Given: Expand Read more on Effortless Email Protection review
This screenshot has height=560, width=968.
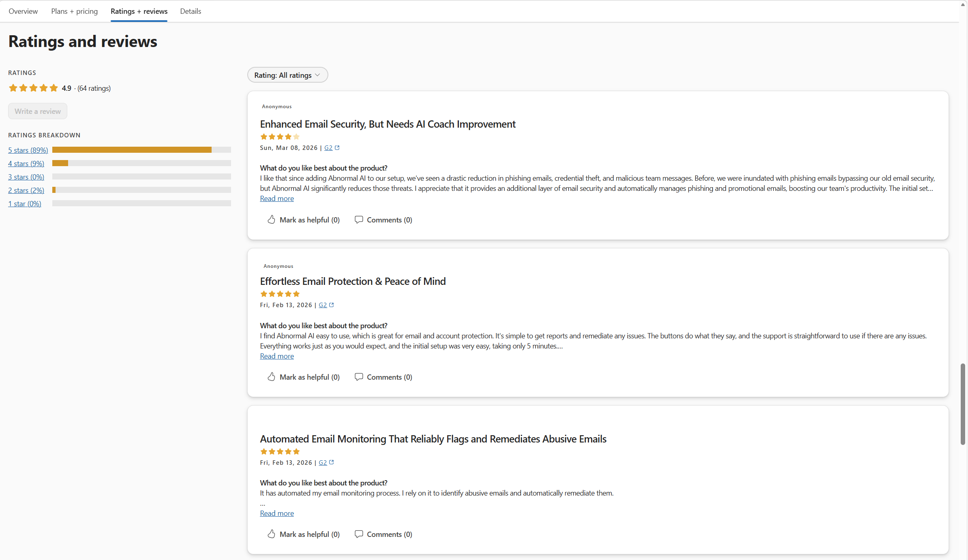Looking at the screenshot, I should [x=277, y=356].
